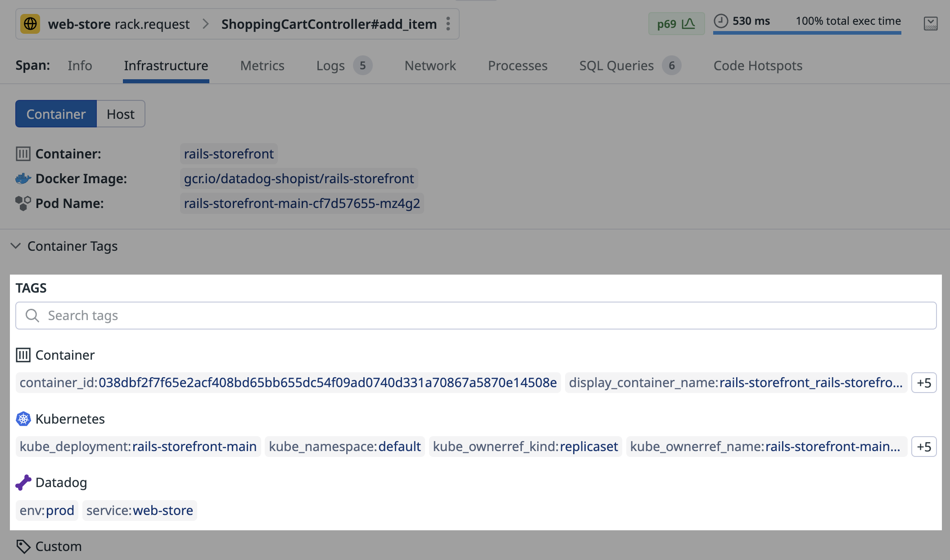Click the Custom section label
This screenshot has width=950, height=560.
click(59, 546)
